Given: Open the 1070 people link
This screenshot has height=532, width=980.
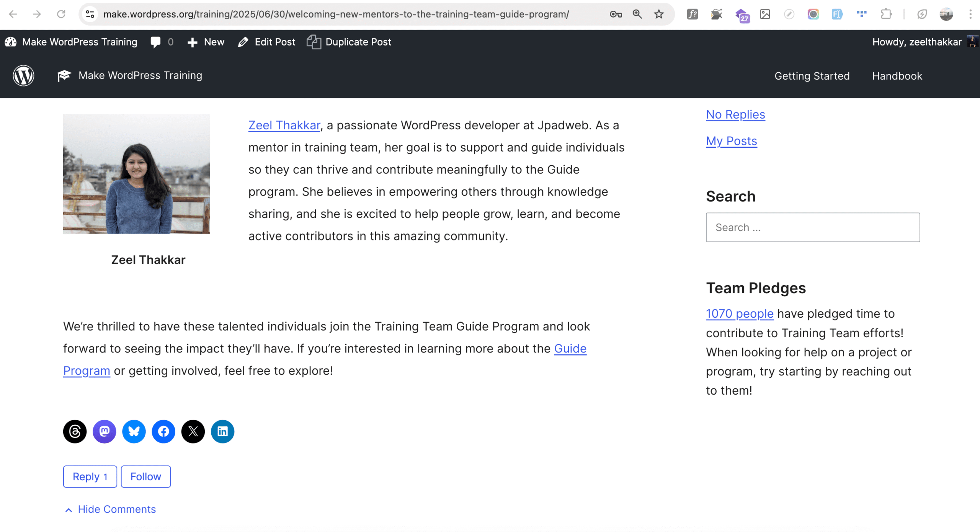Looking at the screenshot, I should coord(739,313).
